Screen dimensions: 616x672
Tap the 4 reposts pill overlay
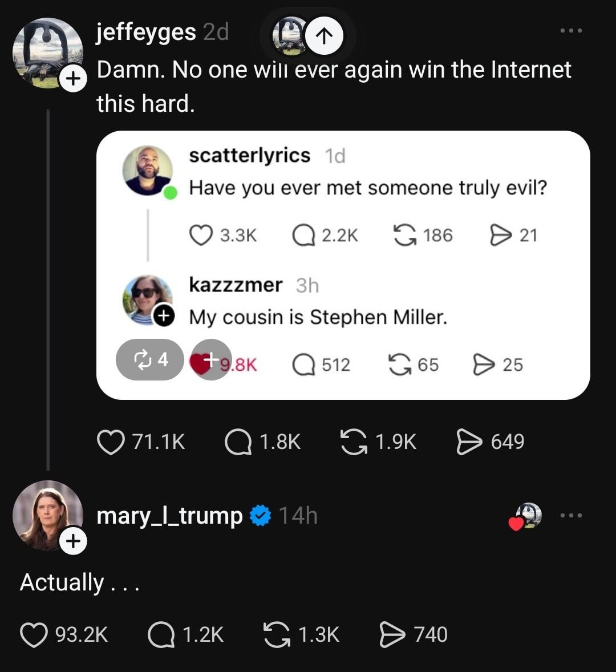point(150,359)
